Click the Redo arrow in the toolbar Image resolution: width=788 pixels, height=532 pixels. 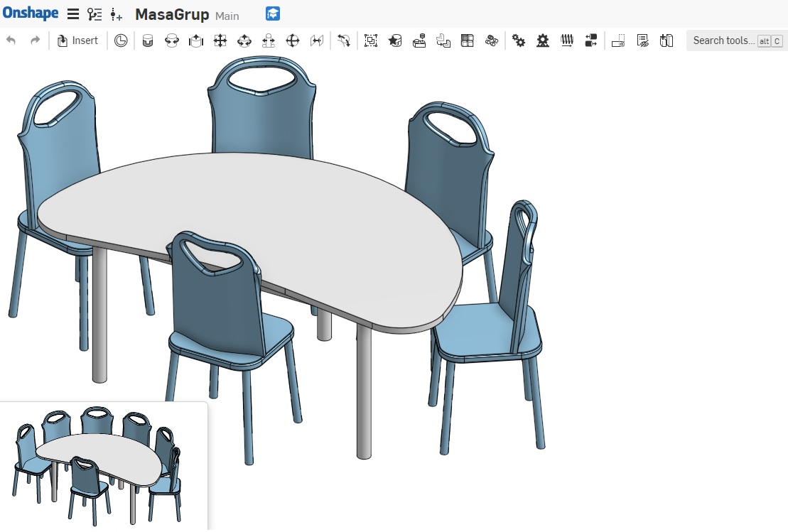point(35,40)
